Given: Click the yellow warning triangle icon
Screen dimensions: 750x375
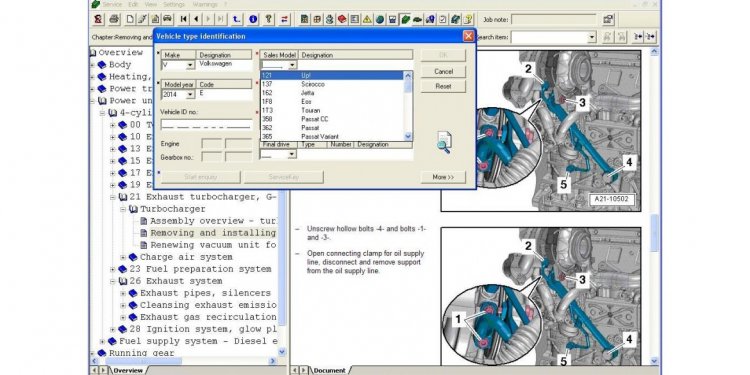Looking at the screenshot, I should [x=367, y=19].
